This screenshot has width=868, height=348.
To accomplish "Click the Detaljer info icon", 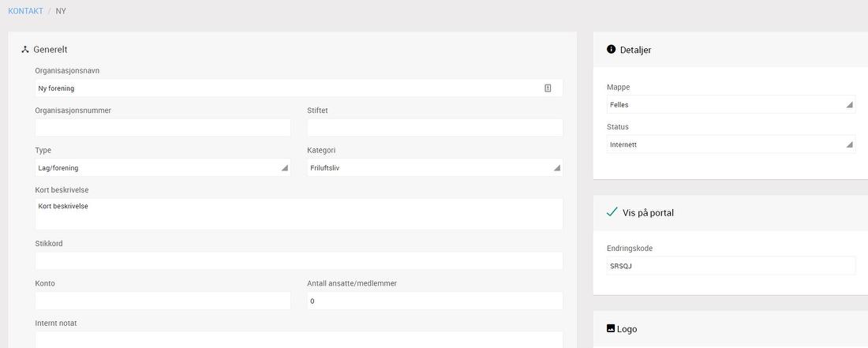I will [611, 49].
